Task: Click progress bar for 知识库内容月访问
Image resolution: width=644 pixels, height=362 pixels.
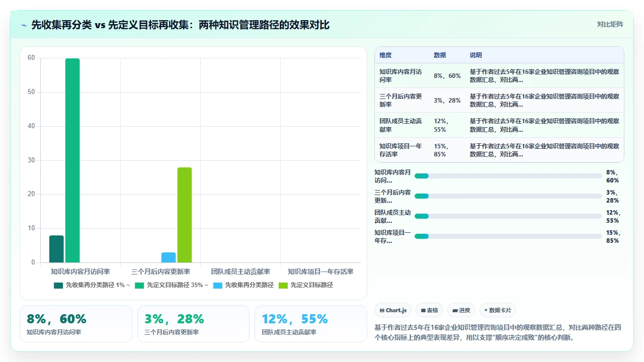Action: point(508,176)
